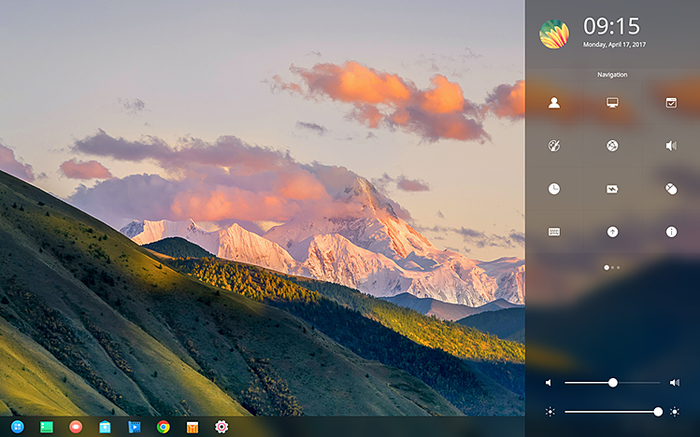
Task: Open Mouse settings from the mouse icon
Action: coord(671,189)
